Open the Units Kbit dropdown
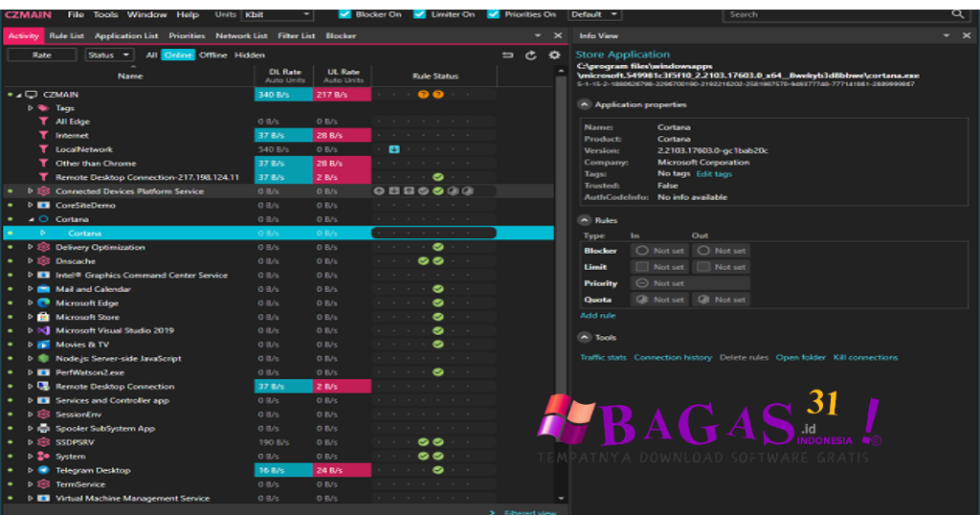 (278, 13)
